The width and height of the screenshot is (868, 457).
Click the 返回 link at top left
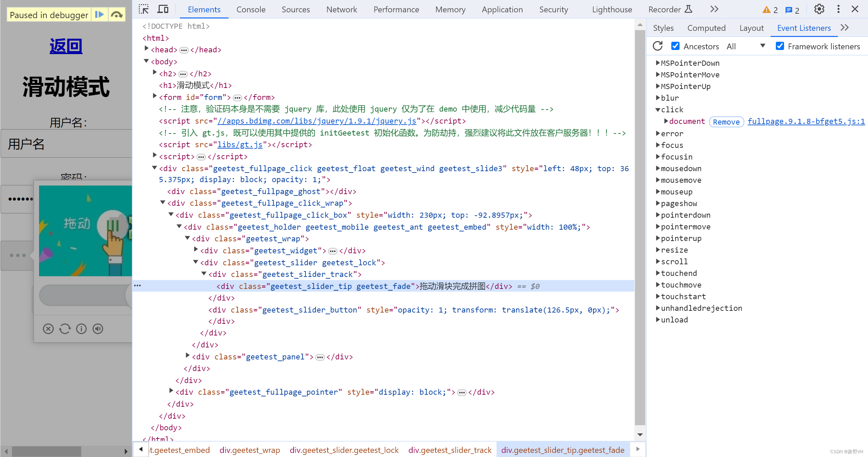coord(65,46)
